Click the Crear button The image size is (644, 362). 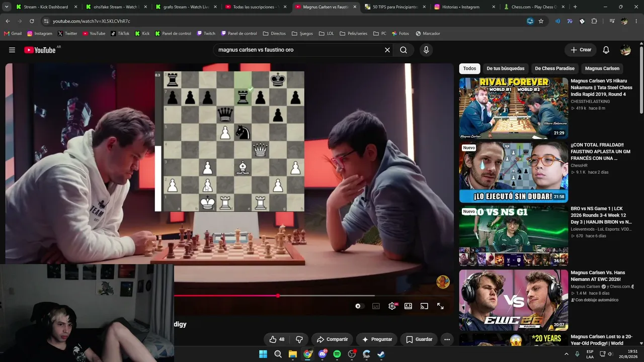pos(580,50)
